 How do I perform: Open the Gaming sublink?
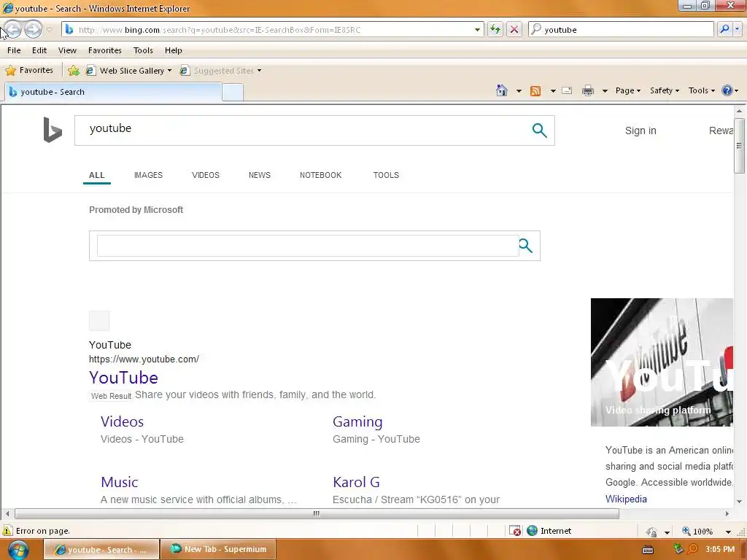pyautogui.click(x=357, y=422)
